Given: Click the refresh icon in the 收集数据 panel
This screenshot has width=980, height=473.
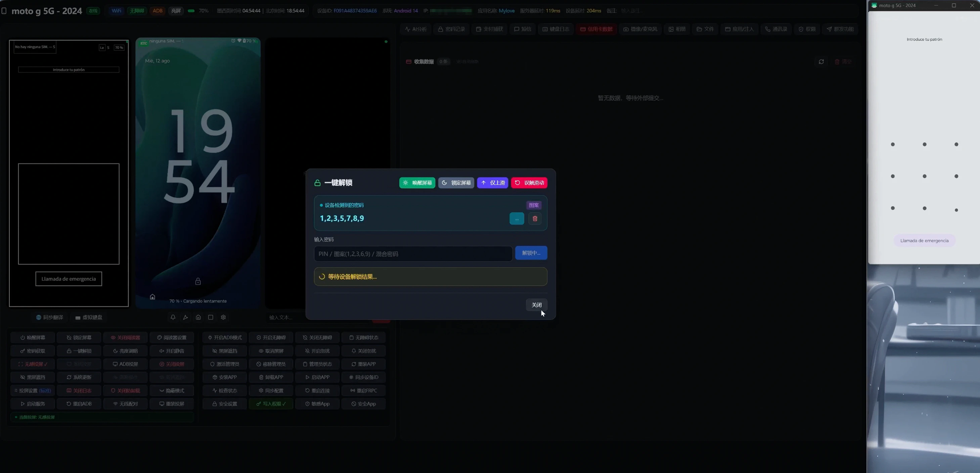Looking at the screenshot, I should (821, 62).
